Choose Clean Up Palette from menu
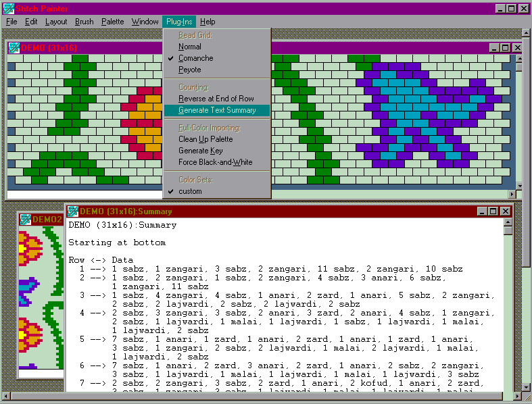The width and height of the screenshot is (532, 404). pos(205,139)
